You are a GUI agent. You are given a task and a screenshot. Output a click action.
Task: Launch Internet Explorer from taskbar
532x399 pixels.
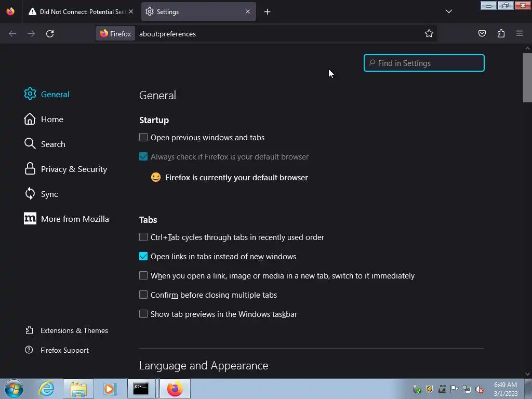(46, 389)
